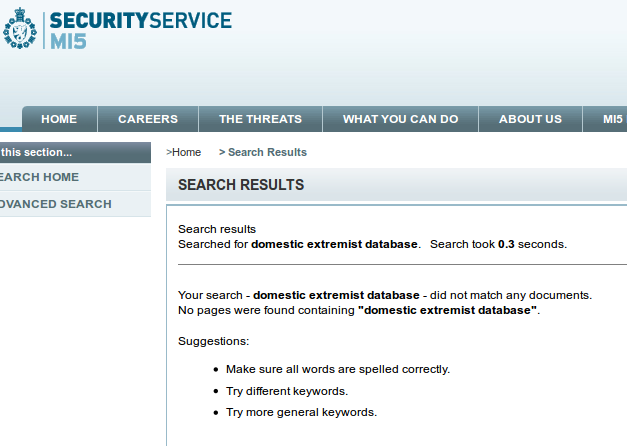Click the MI5 tab after ABOUT US

[612, 119]
